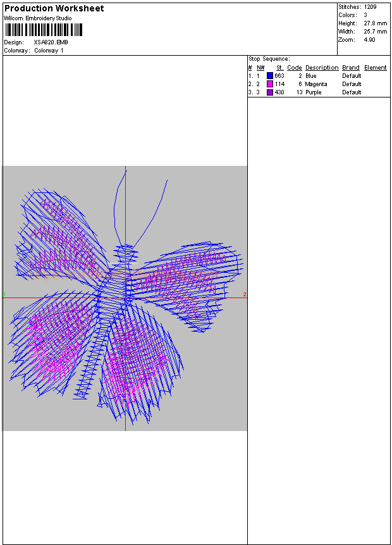
Task: Click the stitch count '430' for Purple
Action: [x=279, y=92]
